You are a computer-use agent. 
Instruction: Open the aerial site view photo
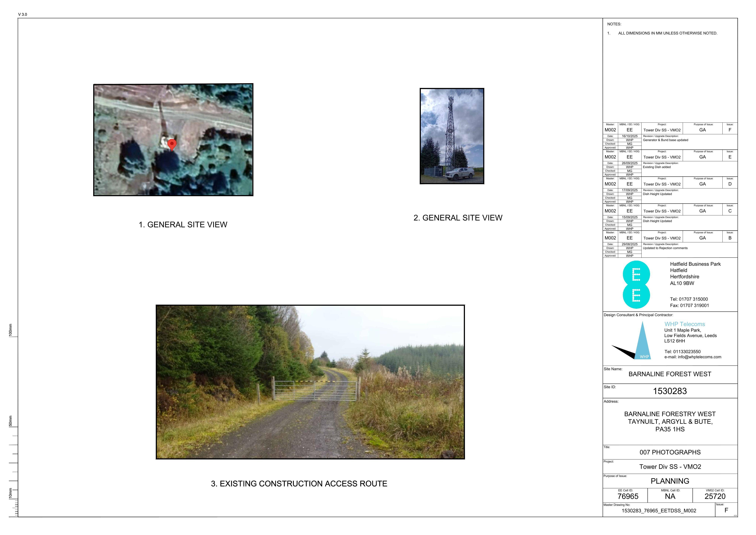173,140
